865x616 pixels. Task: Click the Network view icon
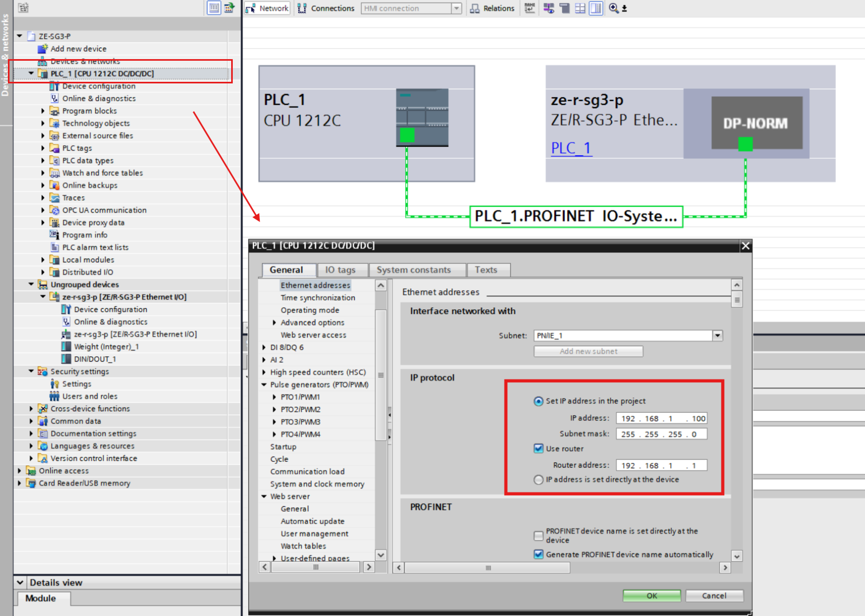pyautogui.click(x=251, y=8)
